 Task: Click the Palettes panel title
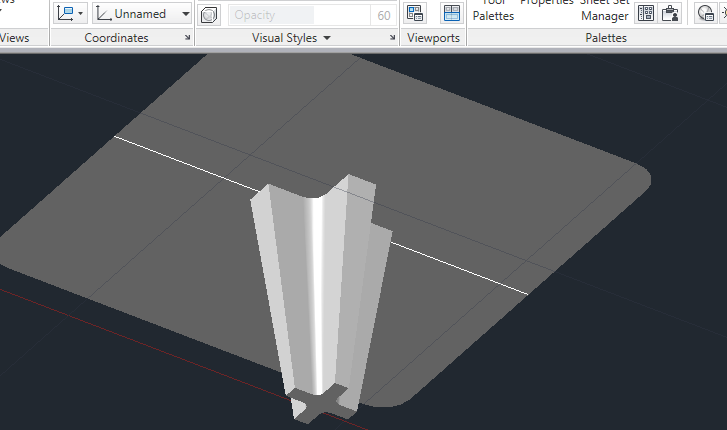point(605,38)
